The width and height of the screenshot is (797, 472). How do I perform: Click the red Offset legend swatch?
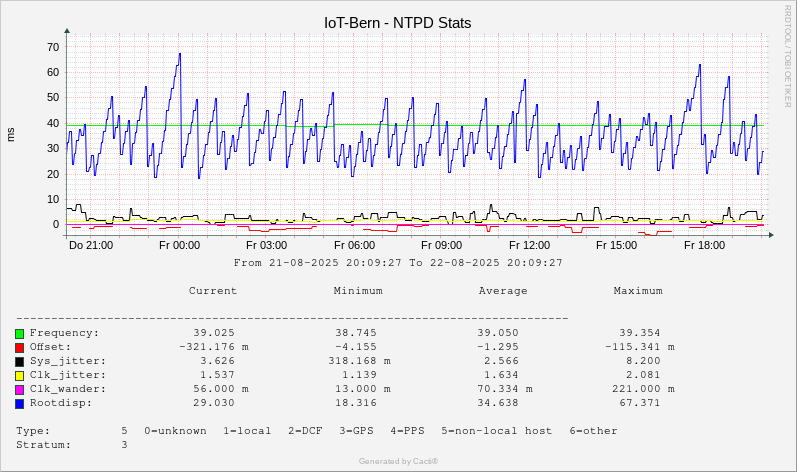[19, 348]
